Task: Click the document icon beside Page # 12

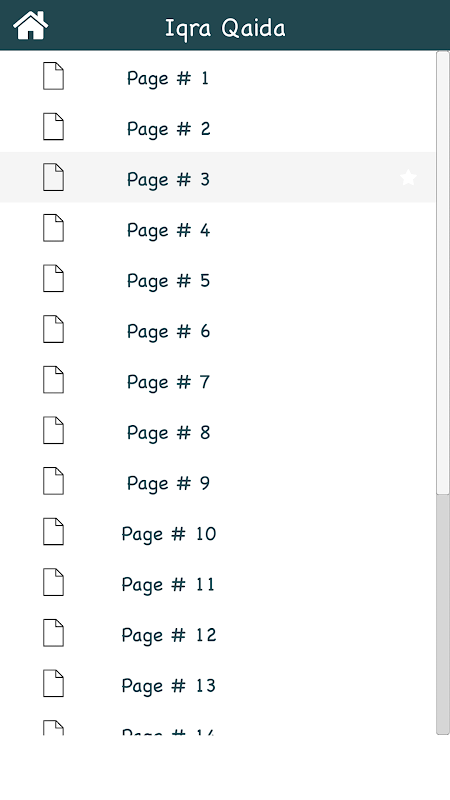Action: 54,633
